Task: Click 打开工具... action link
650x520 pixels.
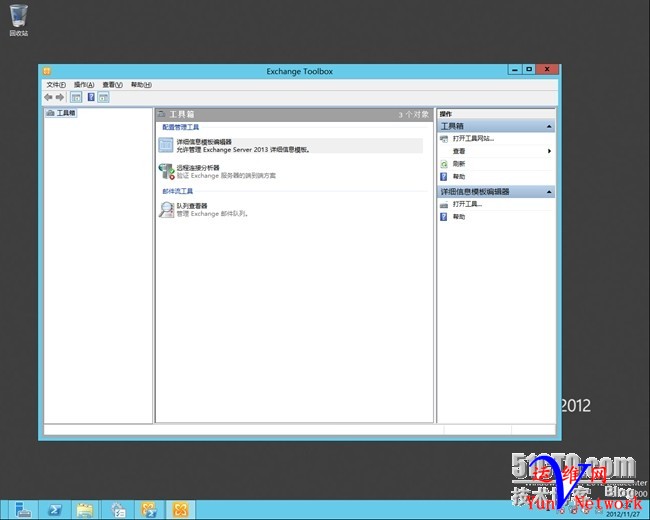Action: (x=467, y=204)
